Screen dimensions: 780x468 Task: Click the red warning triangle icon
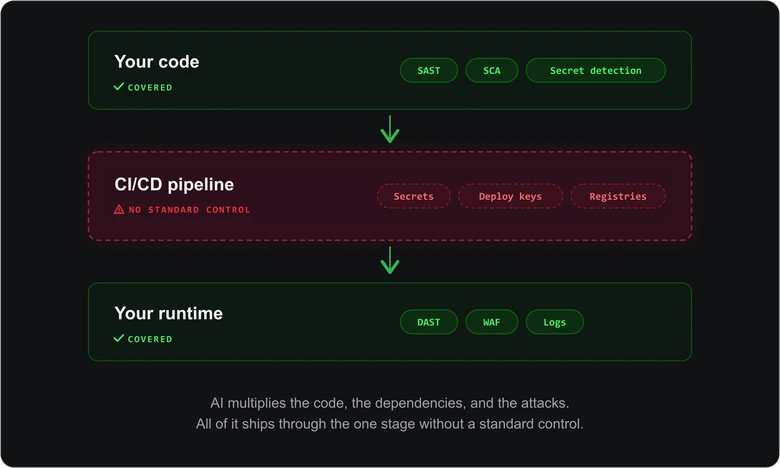pos(119,209)
